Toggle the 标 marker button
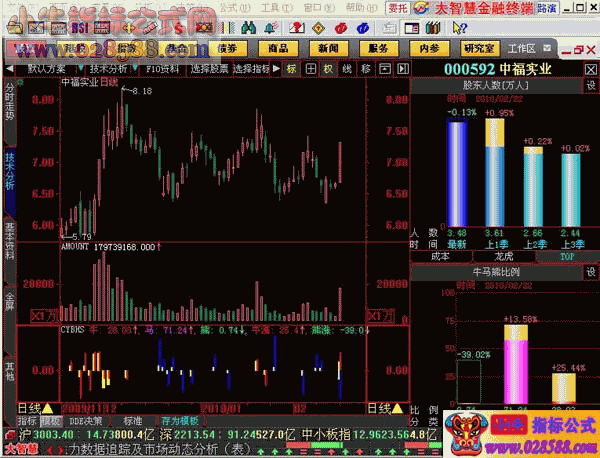Image resolution: width=600 pixels, height=458 pixels. pos(291,69)
